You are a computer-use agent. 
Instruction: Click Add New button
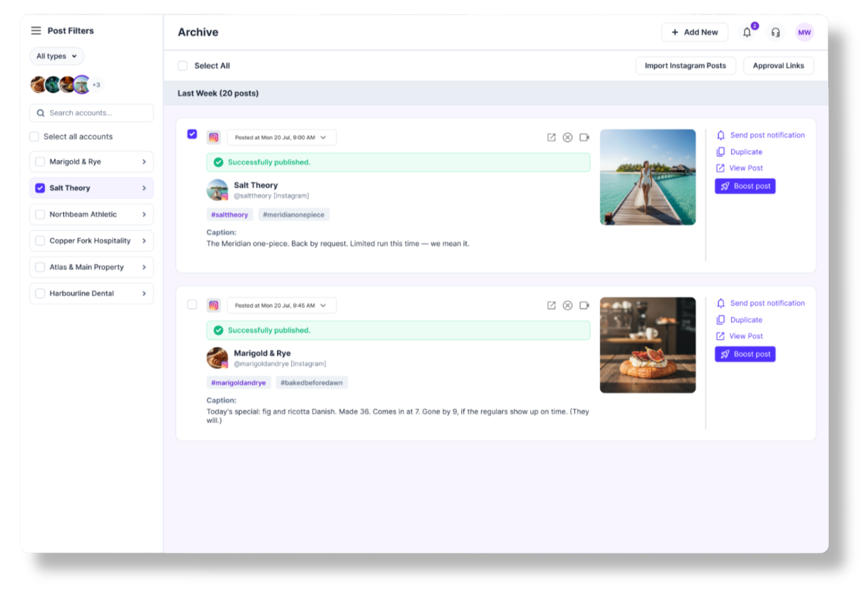click(x=694, y=32)
